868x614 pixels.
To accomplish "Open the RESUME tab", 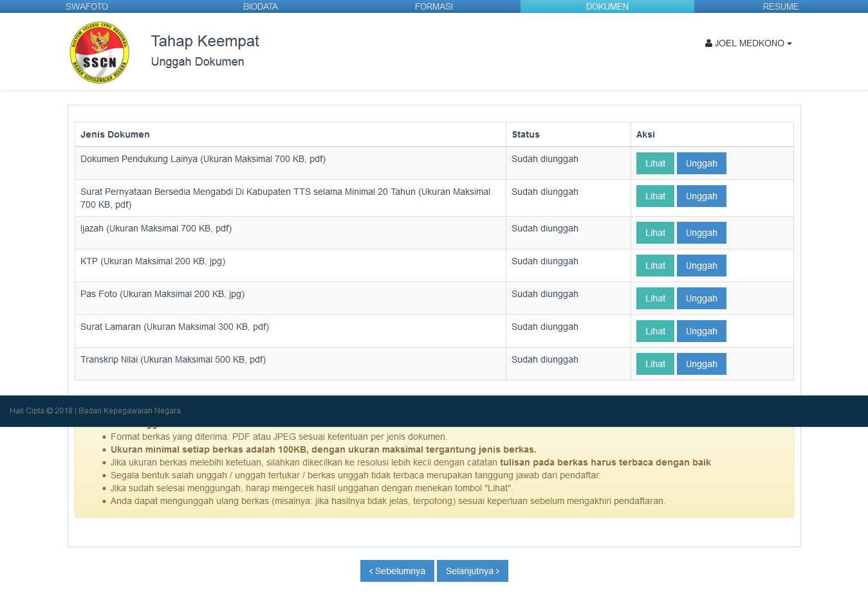I will coord(780,6).
